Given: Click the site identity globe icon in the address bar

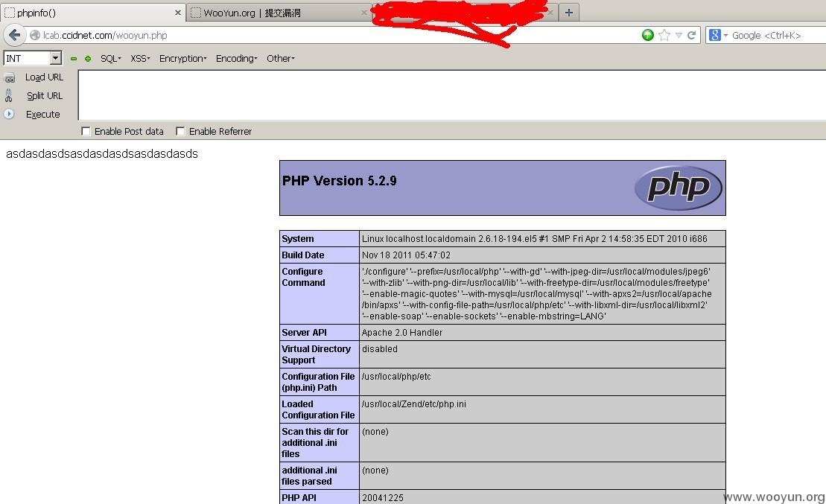Looking at the screenshot, I should (x=35, y=35).
